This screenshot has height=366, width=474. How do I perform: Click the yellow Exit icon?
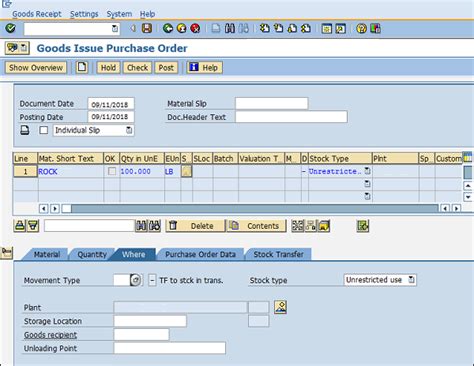click(x=181, y=28)
